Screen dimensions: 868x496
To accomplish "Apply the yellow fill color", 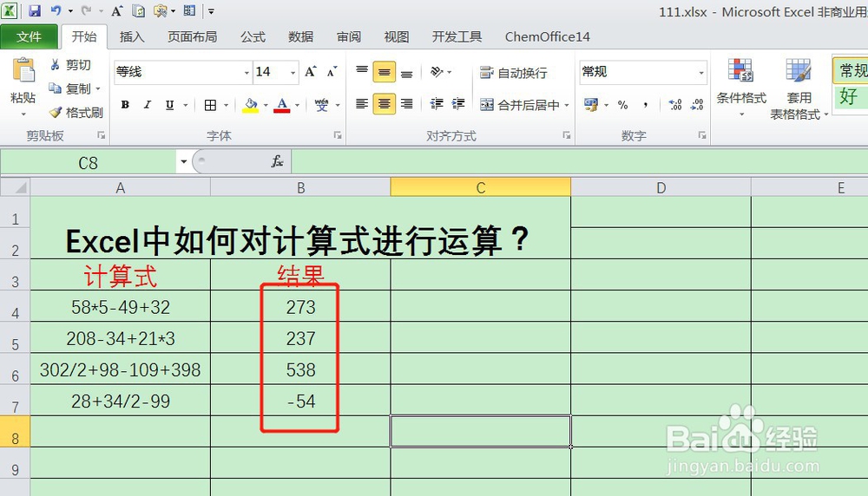I will [251, 105].
